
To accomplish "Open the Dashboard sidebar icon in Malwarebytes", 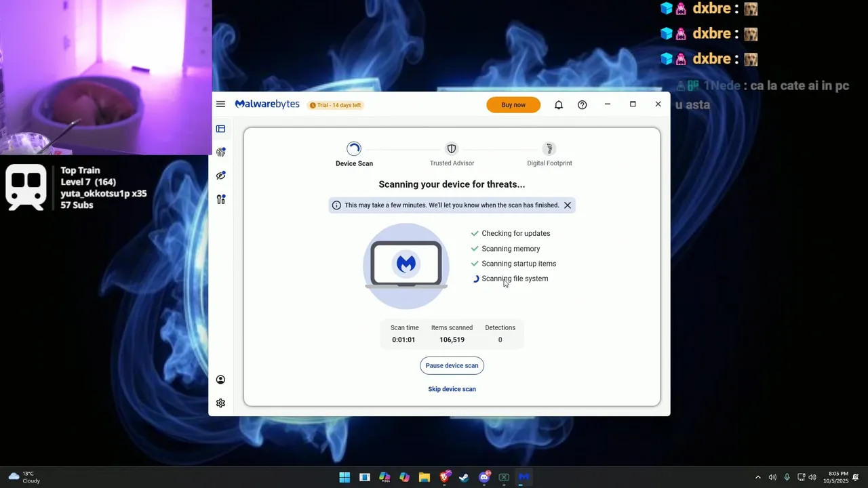I will [220, 129].
